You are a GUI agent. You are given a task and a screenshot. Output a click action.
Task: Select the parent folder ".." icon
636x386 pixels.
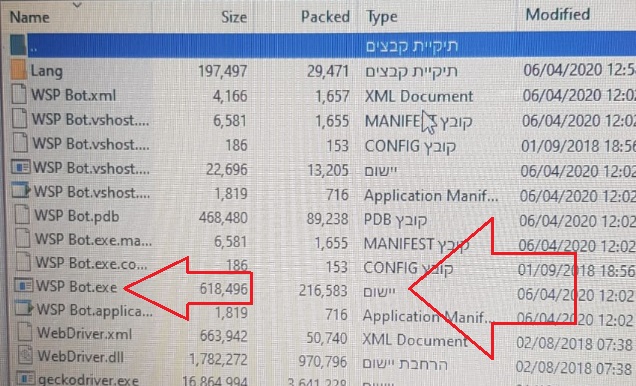click(x=18, y=45)
